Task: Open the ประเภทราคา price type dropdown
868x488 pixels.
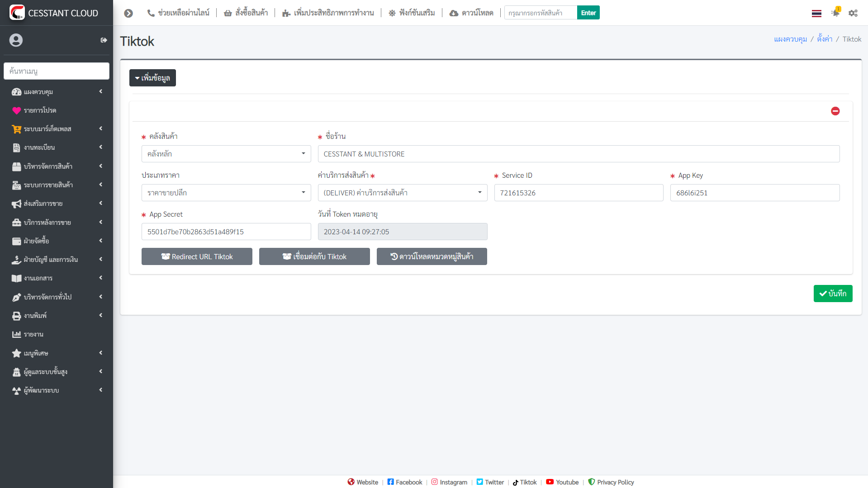Action: pos(226,193)
